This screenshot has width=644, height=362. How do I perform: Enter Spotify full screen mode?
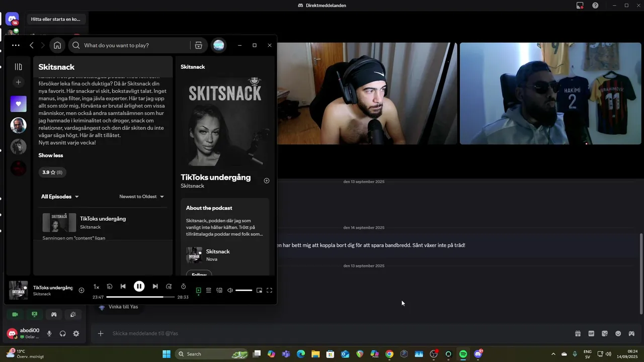269,290
